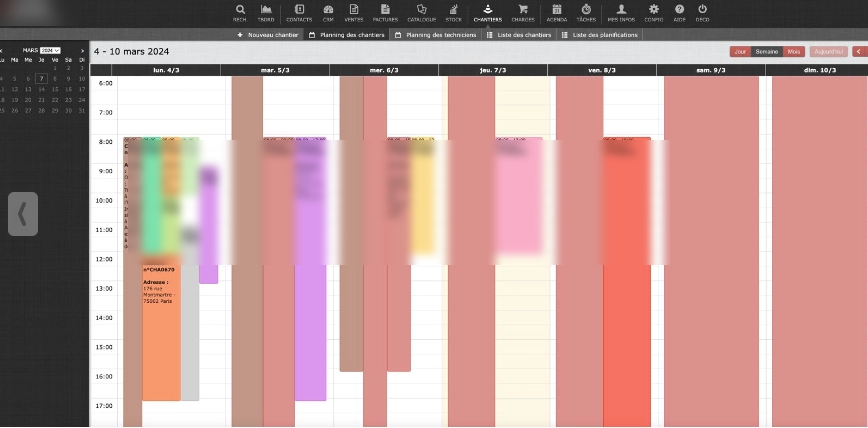Open the yellow event on Wednesday
Viewport: 868px width, 428px height.
coord(422,197)
